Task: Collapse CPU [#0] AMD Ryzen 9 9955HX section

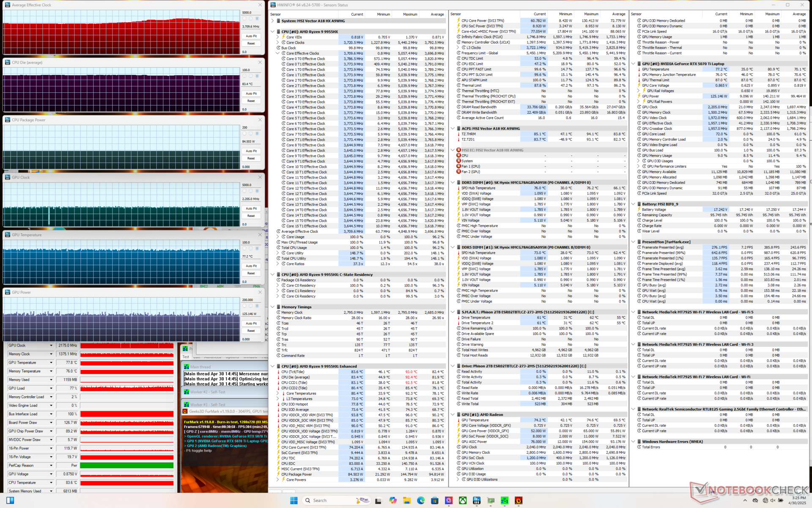Action: pos(273,32)
